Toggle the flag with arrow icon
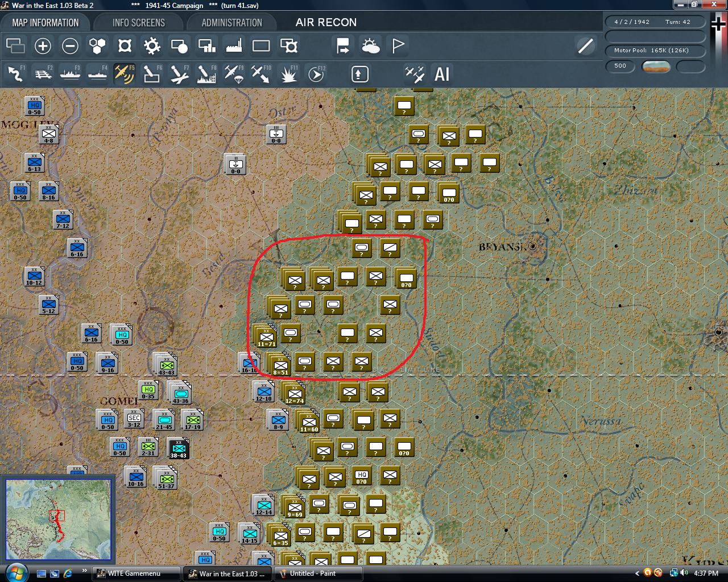 (x=343, y=46)
